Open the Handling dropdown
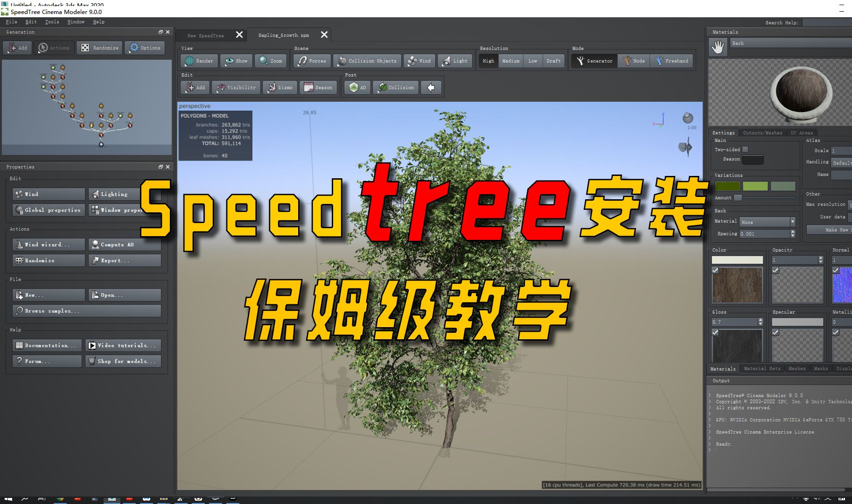The image size is (852, 504). pos(841,162)
